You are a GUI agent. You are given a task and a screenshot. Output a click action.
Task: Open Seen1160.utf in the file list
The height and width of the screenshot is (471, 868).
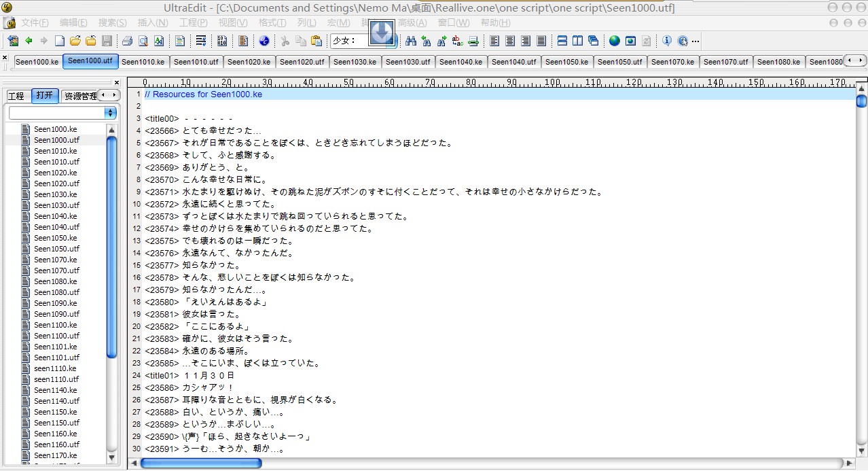(x=57, y=444)
